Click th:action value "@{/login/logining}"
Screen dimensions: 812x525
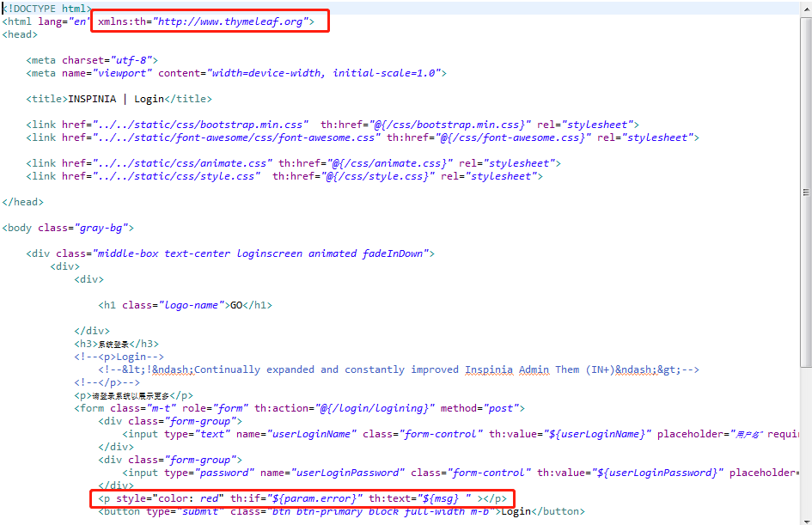[375, 408]
